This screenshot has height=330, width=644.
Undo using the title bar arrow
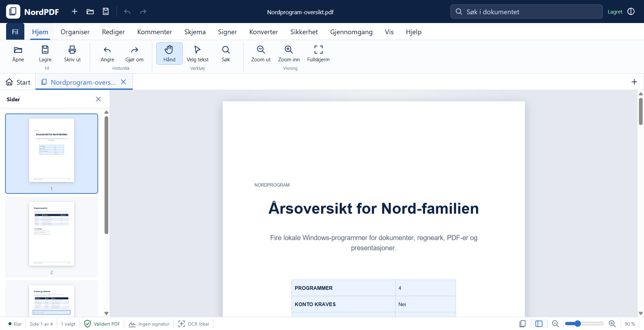click(127, 12)
